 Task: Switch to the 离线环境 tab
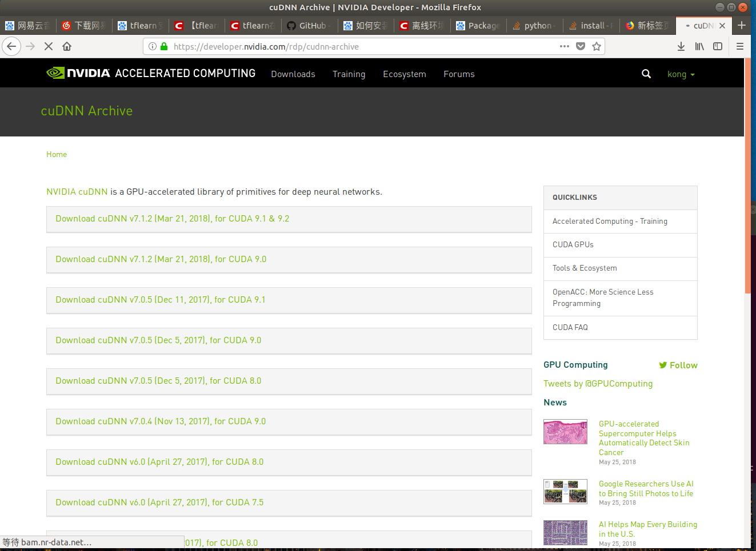point(422,26)
